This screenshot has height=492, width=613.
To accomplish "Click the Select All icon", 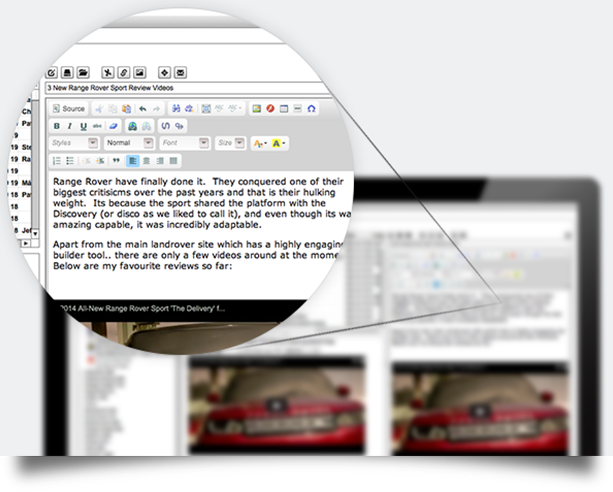I will click(206, 109).
